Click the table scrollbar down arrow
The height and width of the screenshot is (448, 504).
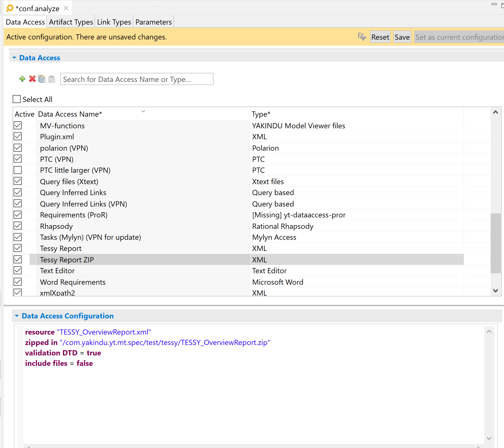tap(496, 291)
